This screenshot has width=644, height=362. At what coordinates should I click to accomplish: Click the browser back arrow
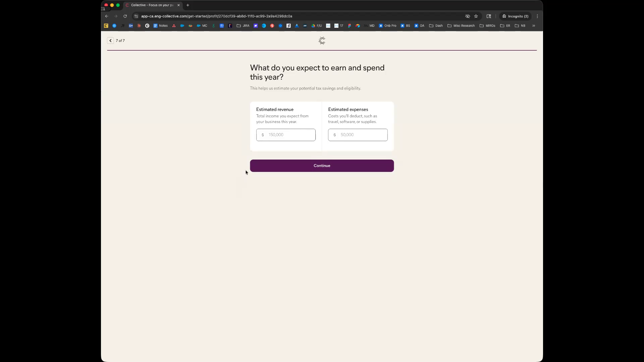point(107,16)
